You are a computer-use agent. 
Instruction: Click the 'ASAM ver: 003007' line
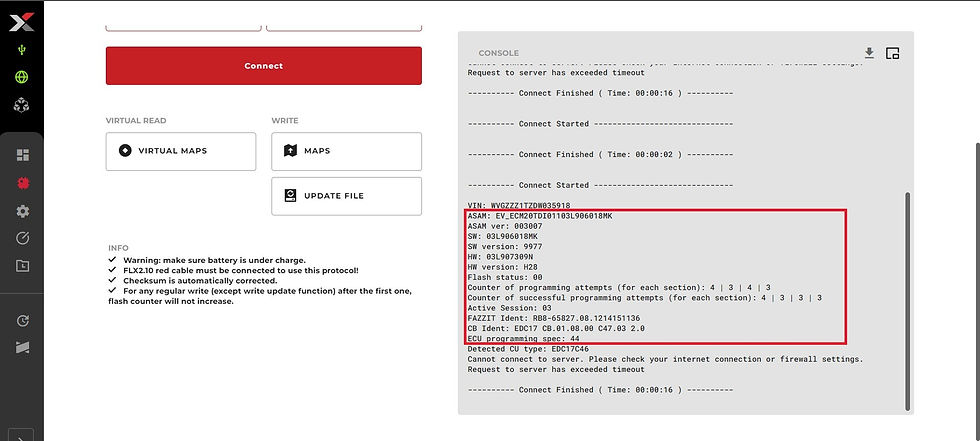505,226
